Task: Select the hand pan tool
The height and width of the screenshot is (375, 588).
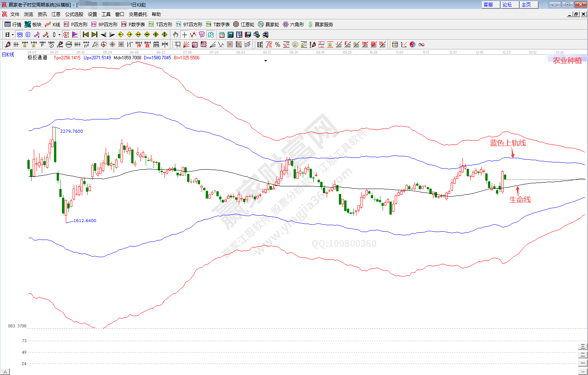Action: 175,35
